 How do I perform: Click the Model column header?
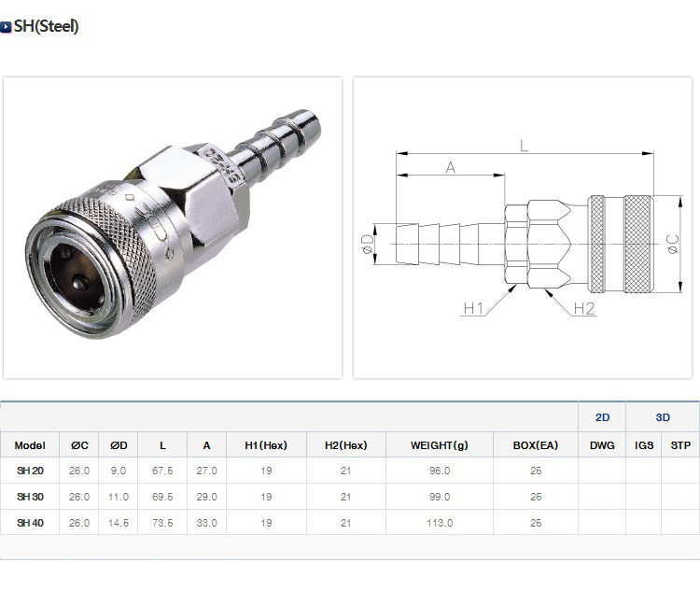[x=30, y=445]
